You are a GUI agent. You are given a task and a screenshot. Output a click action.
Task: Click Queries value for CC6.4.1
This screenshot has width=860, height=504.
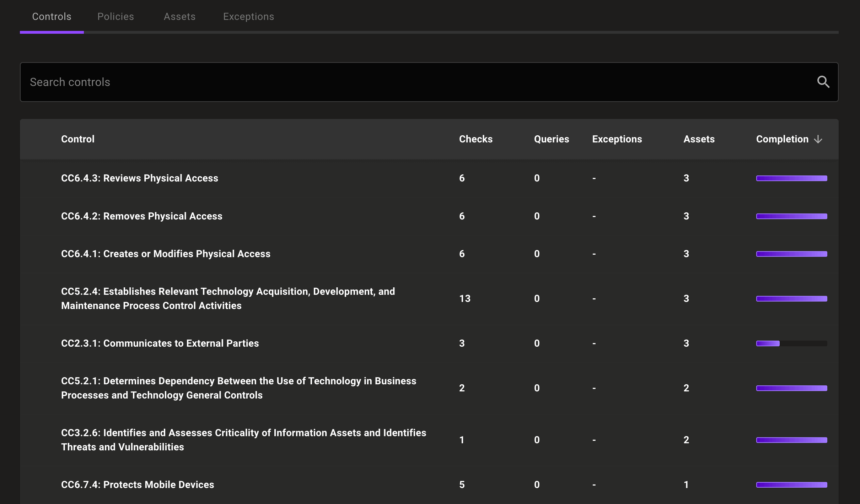[537, 253]
